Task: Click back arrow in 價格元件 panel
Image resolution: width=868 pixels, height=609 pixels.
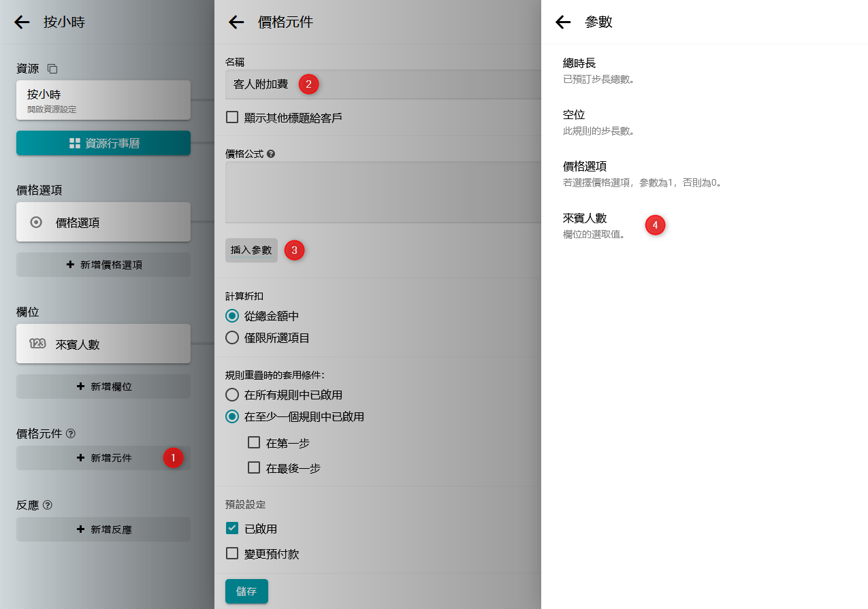Action: (236, 22)
